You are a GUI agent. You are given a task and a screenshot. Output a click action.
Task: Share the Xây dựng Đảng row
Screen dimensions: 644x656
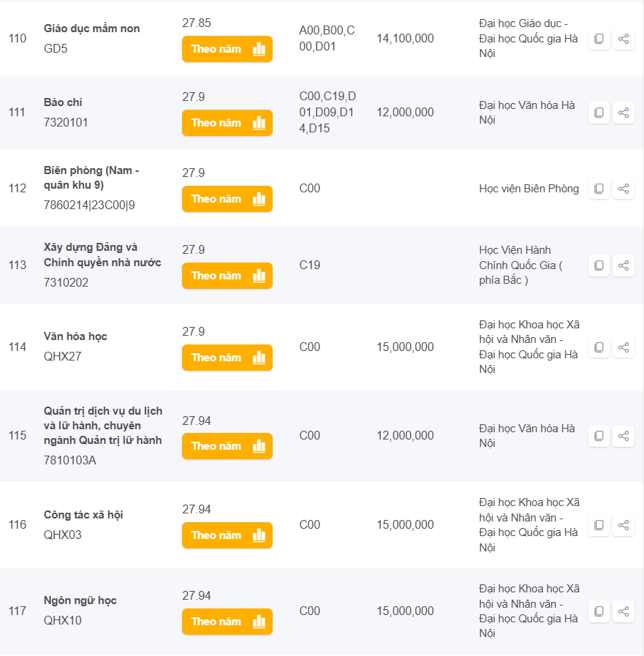click(624, 265)
